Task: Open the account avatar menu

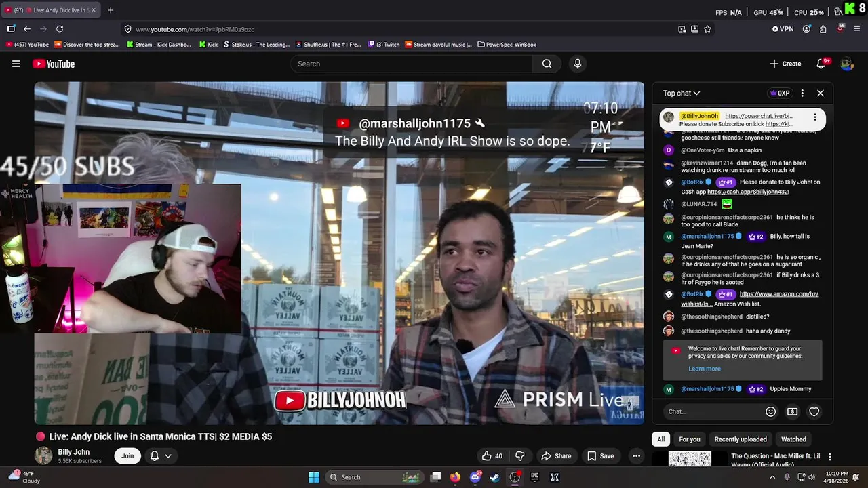Action: [847, 64]
